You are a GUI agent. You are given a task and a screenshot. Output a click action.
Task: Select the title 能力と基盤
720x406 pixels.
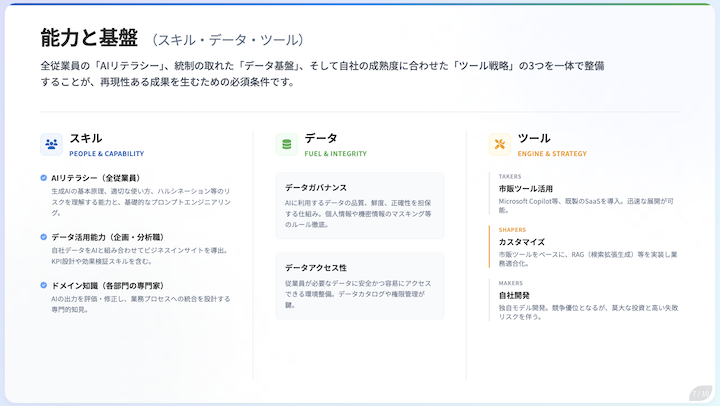pyautogui.click(x=89, y=38)
